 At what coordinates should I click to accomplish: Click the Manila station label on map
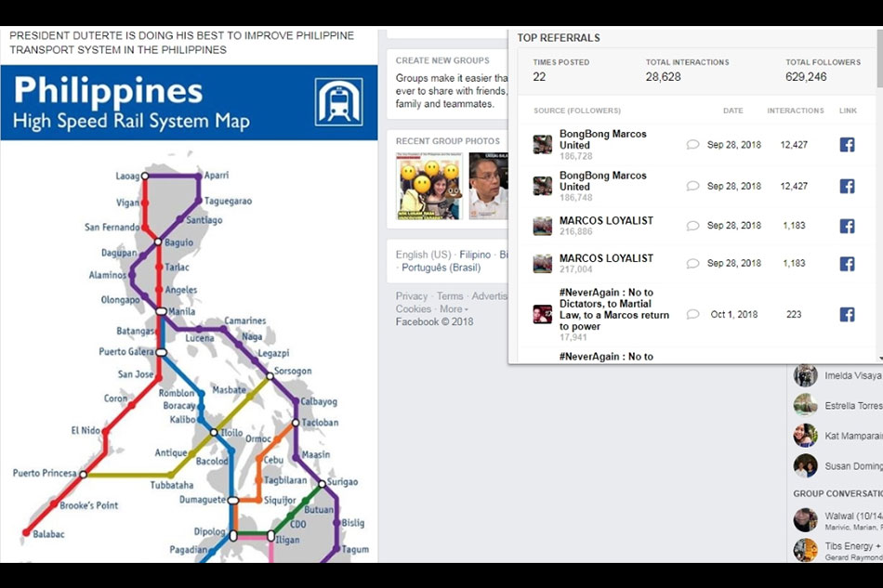click(182, 311)
